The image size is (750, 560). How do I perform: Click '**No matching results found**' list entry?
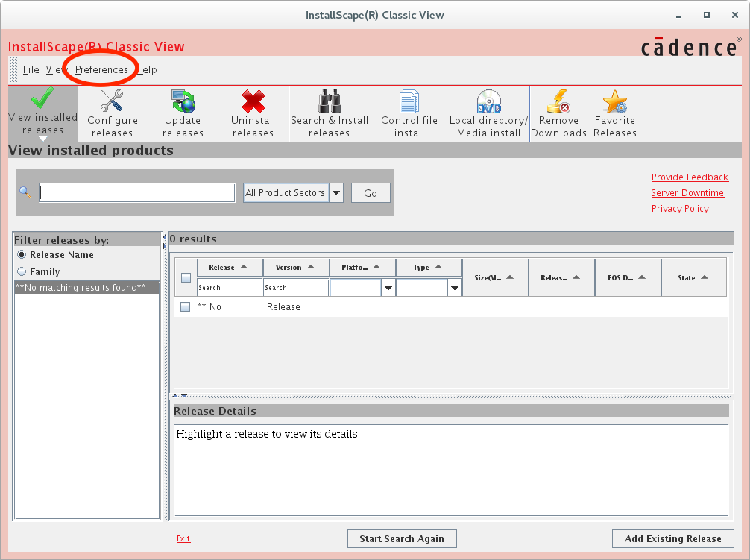click(x=86, y=287)
